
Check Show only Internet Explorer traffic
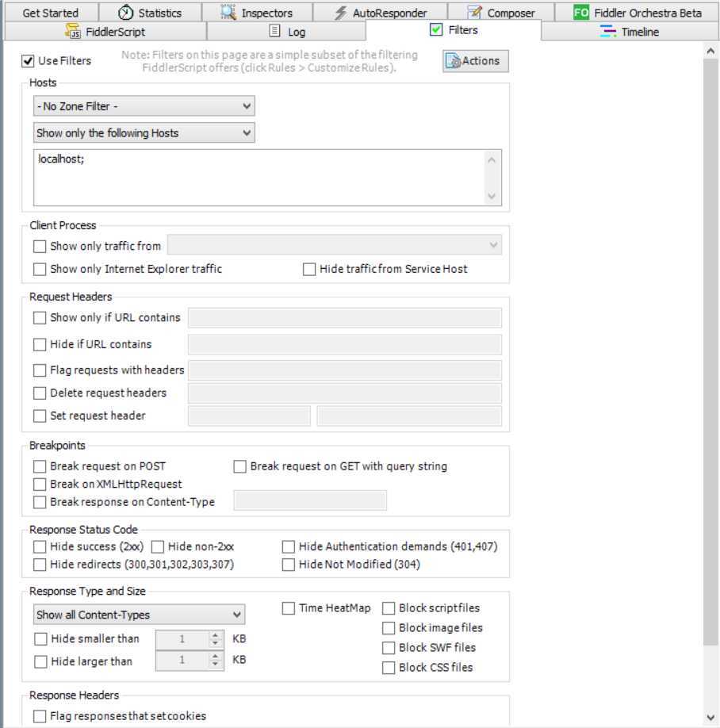[40, 269]
